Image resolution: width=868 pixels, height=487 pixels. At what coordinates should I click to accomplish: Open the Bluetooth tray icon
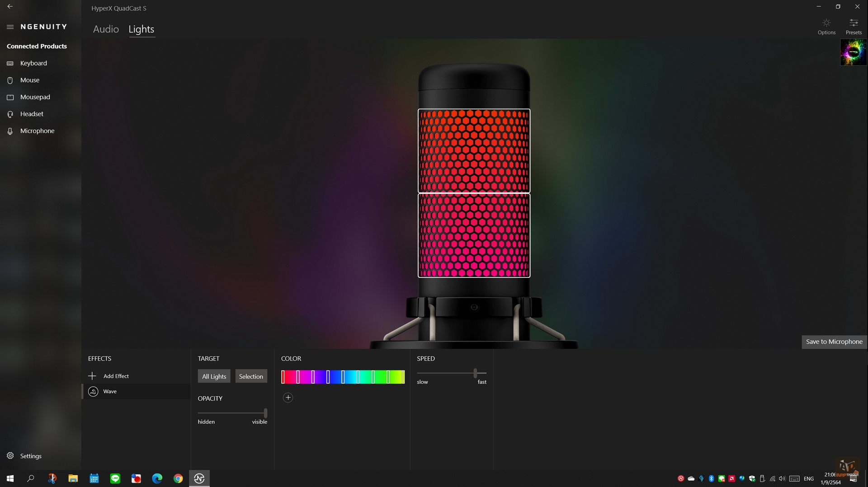tap(711, 478)
